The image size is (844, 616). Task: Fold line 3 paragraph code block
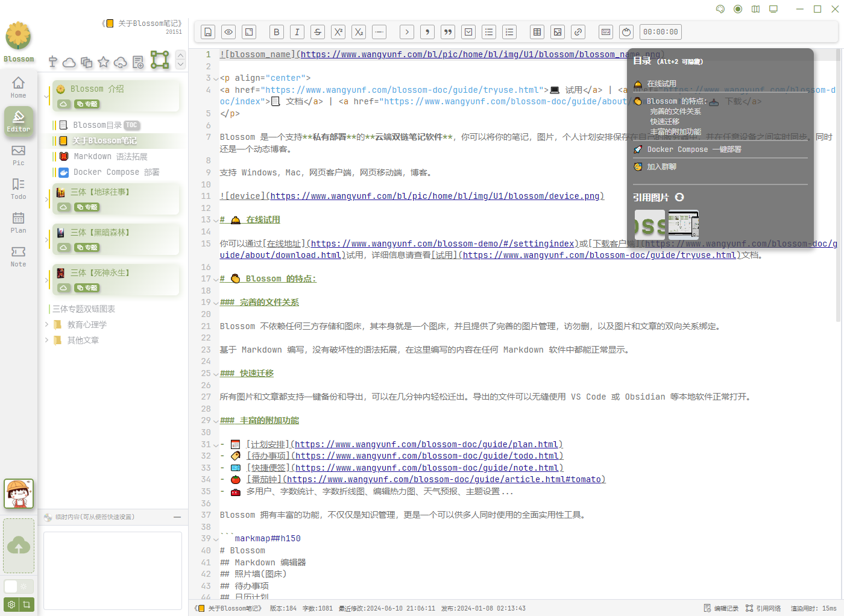(216, 78)
